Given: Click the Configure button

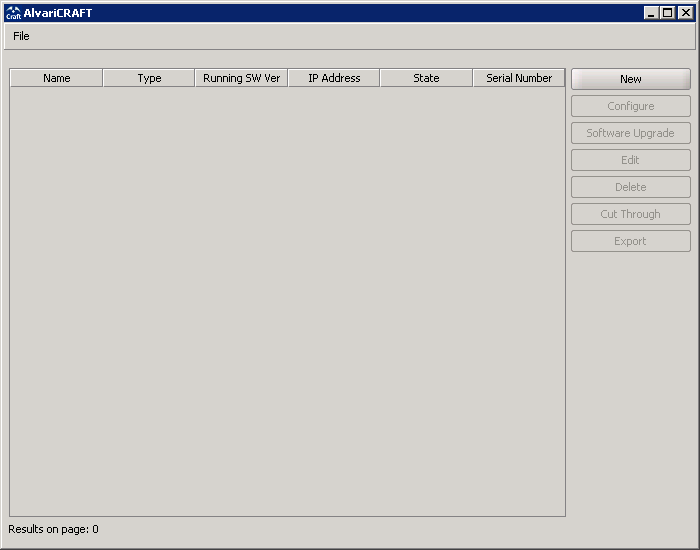Looking at the screenshot, I should (x=630, y=106).
